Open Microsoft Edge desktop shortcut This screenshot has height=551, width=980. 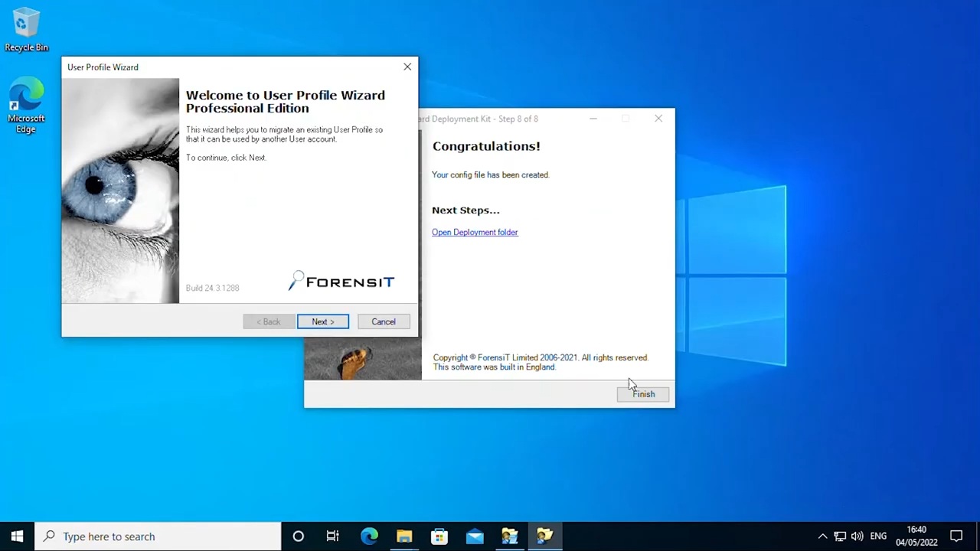tap(26, 106)
